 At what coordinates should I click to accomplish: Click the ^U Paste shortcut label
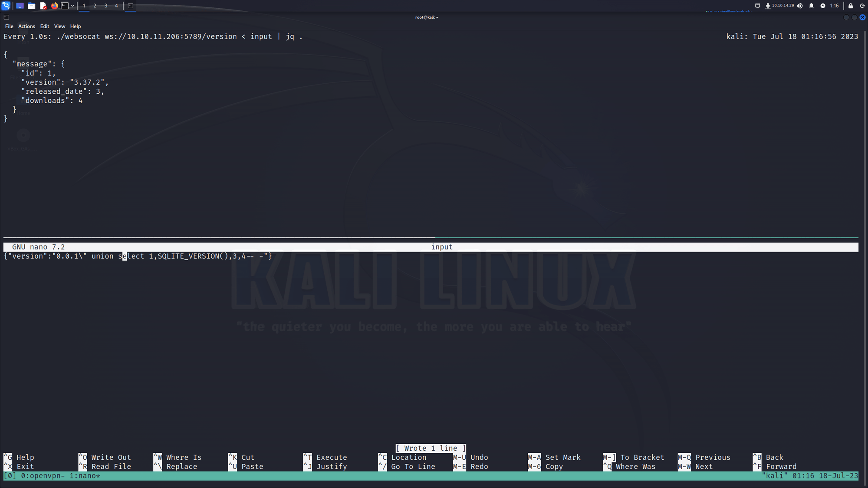(246, 466)
